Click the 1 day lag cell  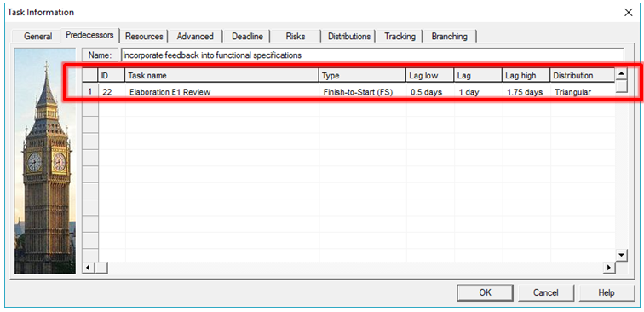click(478, 92)
